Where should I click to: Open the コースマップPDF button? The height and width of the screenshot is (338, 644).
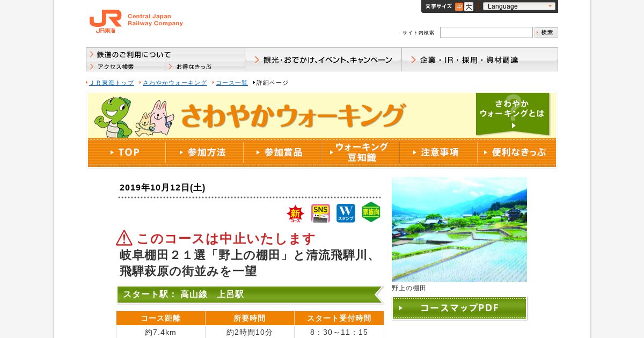[459, 308]
